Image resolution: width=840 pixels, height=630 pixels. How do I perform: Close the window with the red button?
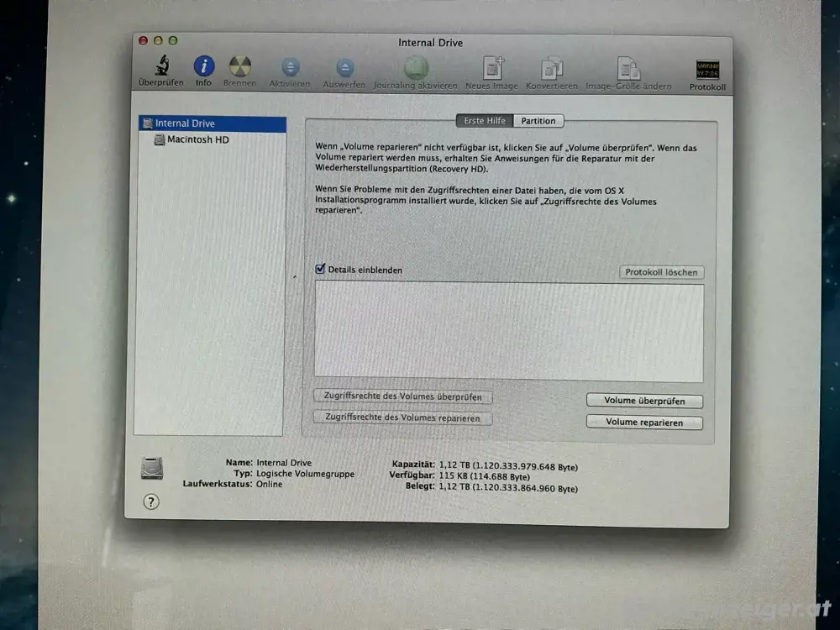coord(143,40)
